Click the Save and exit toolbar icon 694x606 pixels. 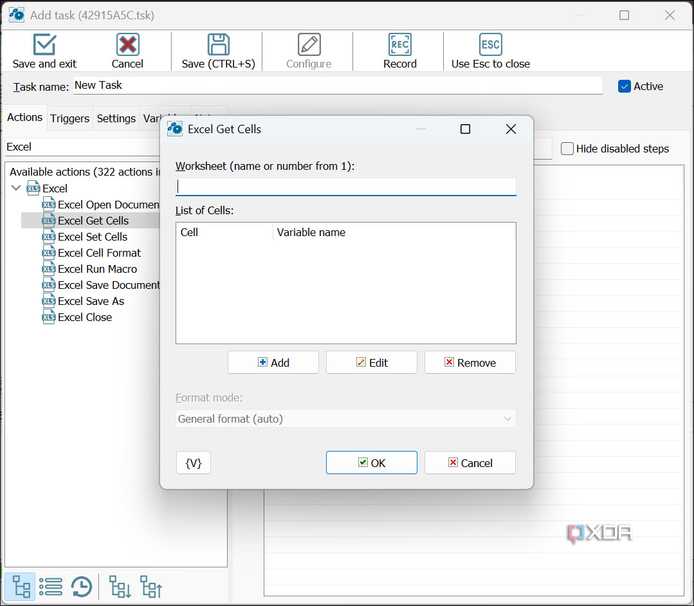(x=44, y=45)
